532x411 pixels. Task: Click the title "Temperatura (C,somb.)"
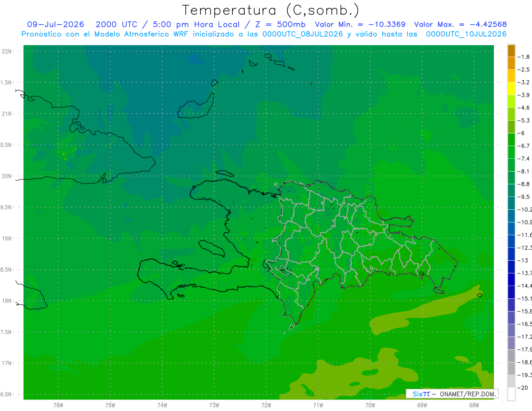click(x=270, y=10)
